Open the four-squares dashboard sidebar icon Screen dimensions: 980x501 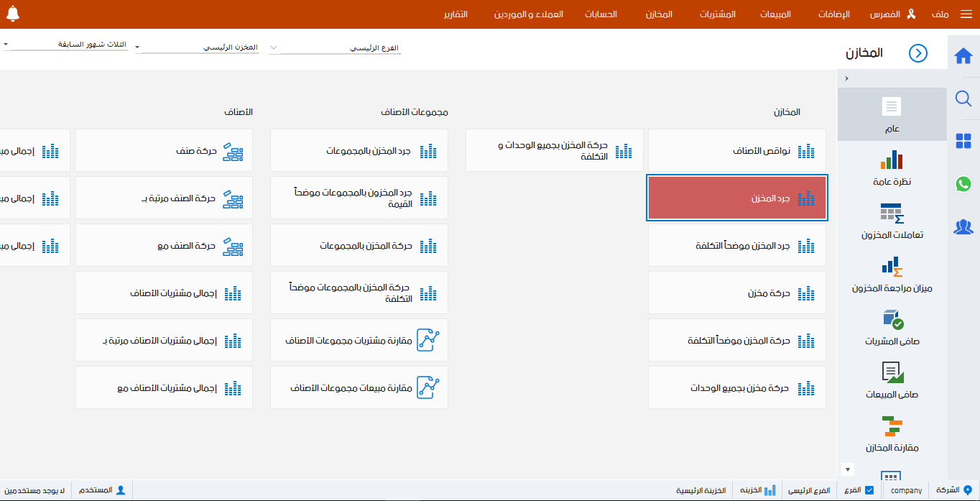pos(963,141)
